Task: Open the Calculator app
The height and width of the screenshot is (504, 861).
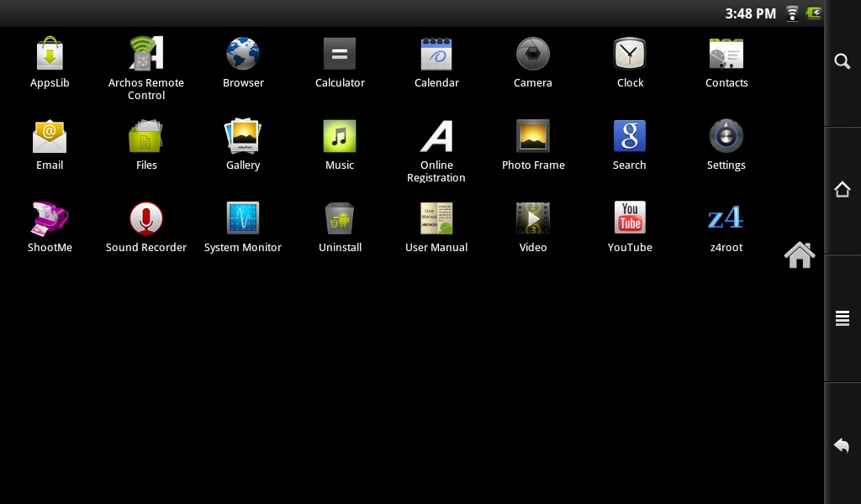Action: click(x=340, y=54)
